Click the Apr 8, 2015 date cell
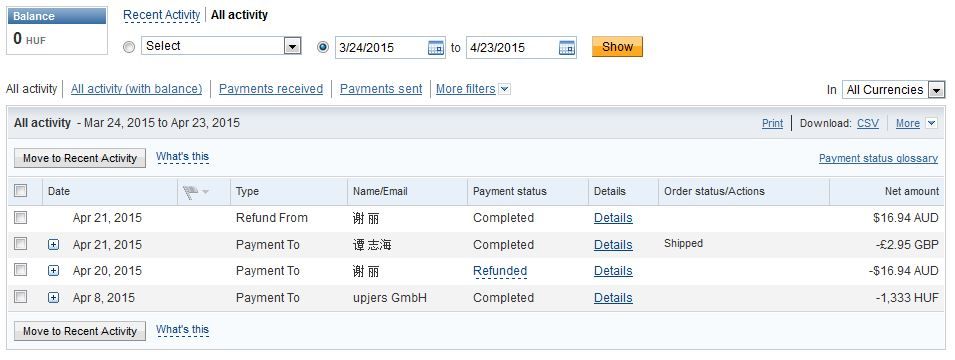 104,298
